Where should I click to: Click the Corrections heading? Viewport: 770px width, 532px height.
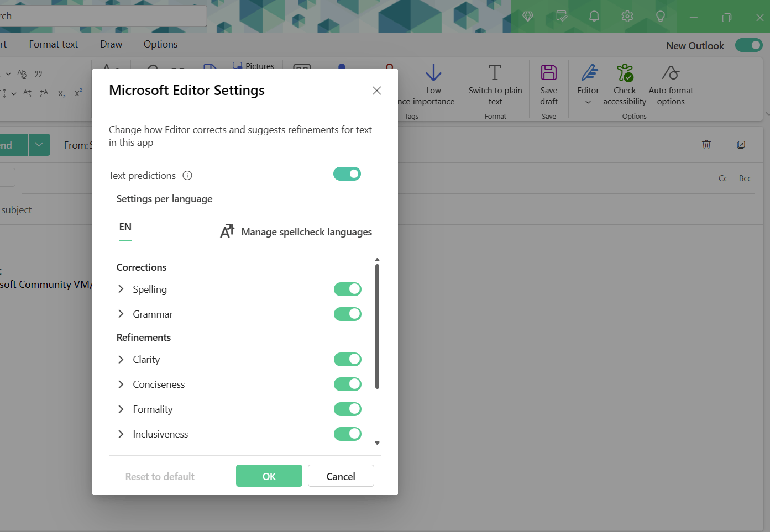pyautogui.click(x=142, y=267)
